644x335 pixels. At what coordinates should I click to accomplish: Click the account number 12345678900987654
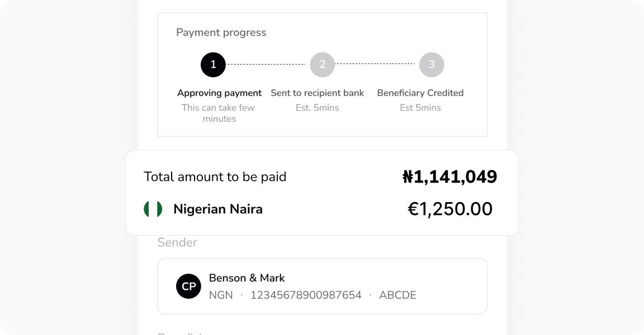(x=306, y=295)
